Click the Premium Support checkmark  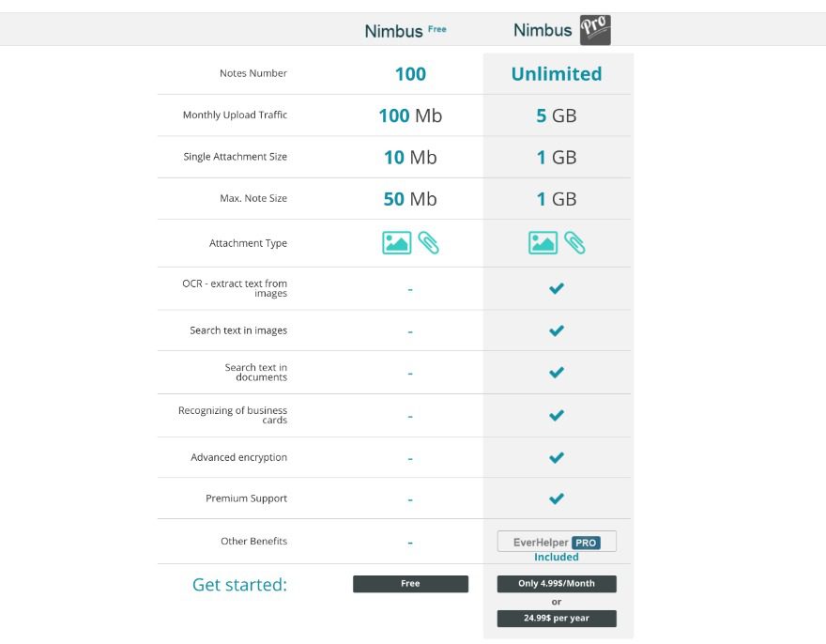[557, 498]
